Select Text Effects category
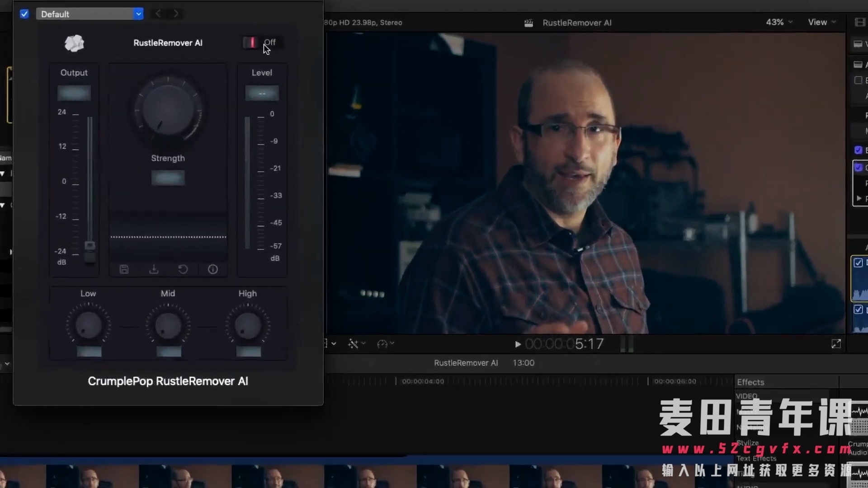This screenshot has width=868, height=488. [756, 458]
